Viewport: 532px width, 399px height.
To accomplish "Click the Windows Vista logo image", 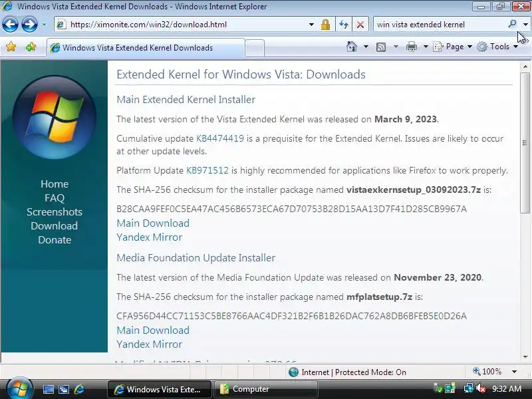I will click(x=55, y=117).
